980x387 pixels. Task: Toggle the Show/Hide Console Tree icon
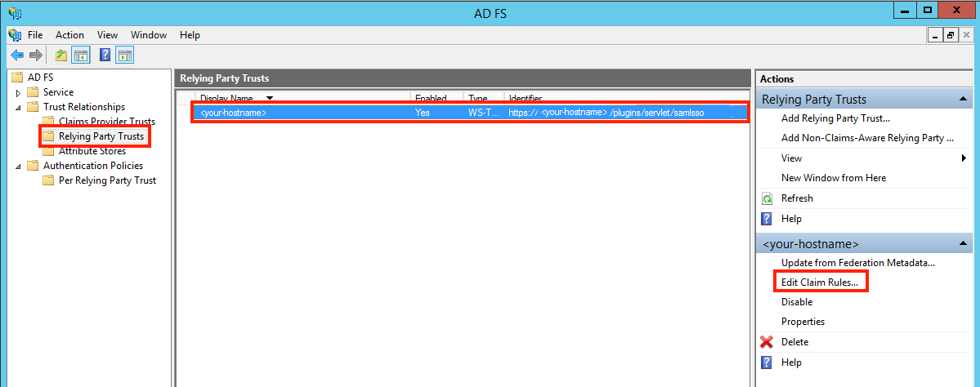(x=81, y=56)
